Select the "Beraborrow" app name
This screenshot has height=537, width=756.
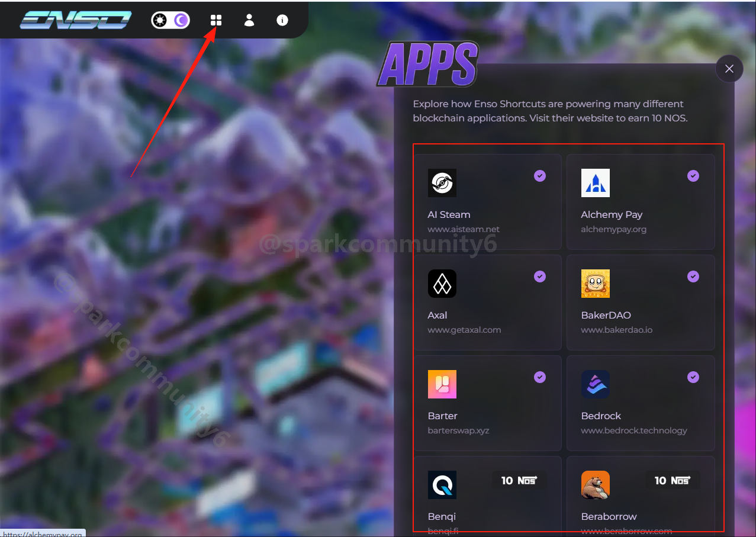coord(609,516)
